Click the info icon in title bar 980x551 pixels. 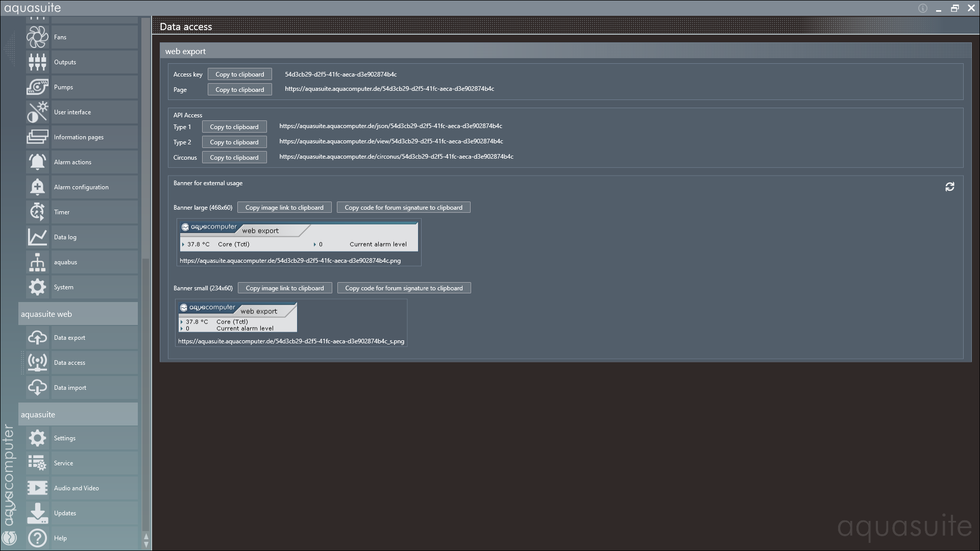[x=923, y=8]
